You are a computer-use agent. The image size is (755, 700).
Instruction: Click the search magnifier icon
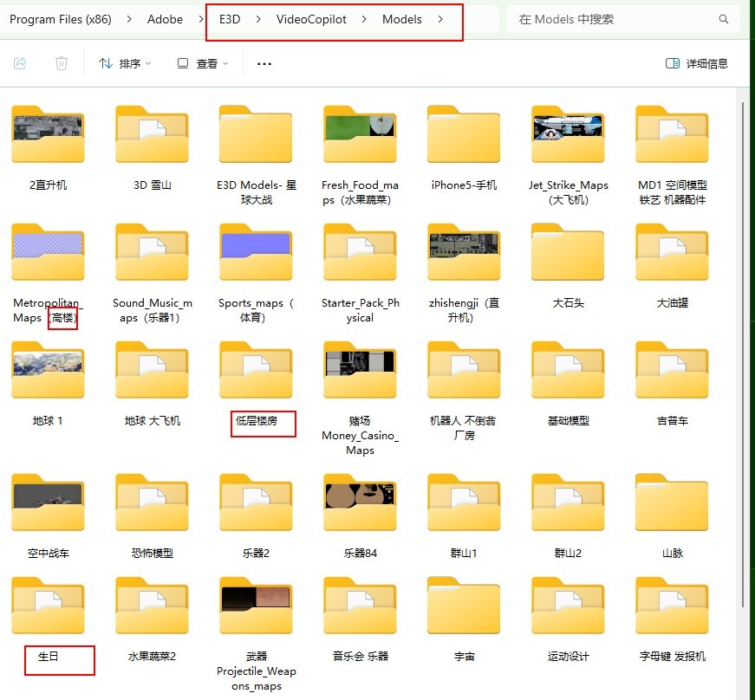click(x=724, y=19)
